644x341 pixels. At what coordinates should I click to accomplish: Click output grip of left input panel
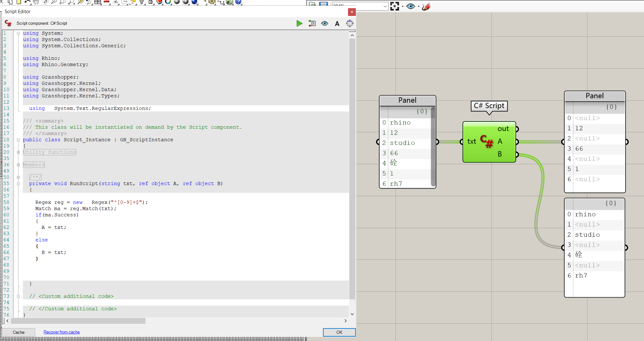click(x=437, y=142)
